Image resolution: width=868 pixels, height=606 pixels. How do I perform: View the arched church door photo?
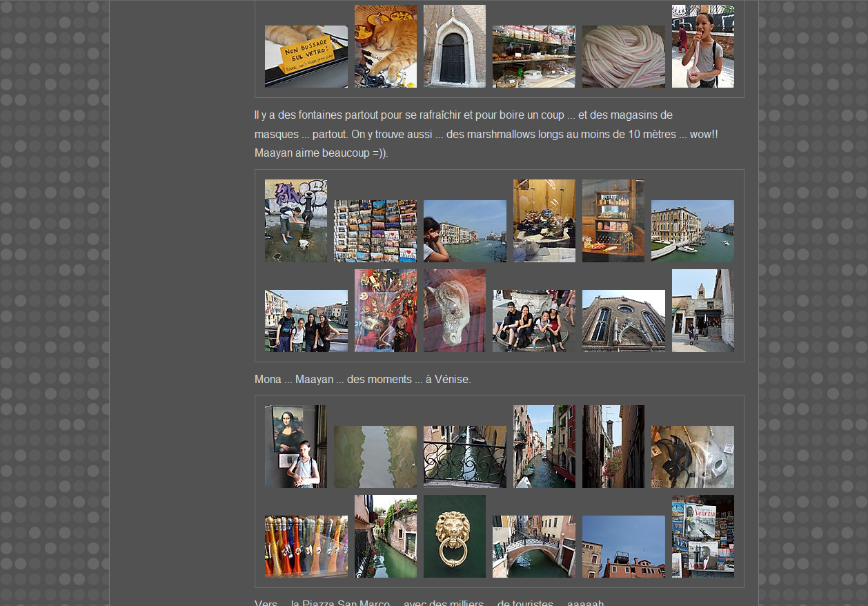(x=454, y=46)
